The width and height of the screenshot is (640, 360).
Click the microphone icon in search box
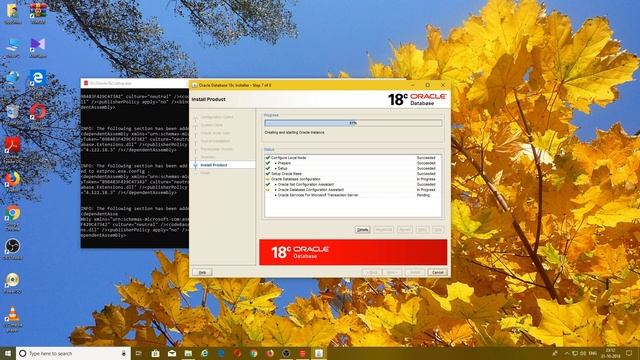[x=124, y=353]
